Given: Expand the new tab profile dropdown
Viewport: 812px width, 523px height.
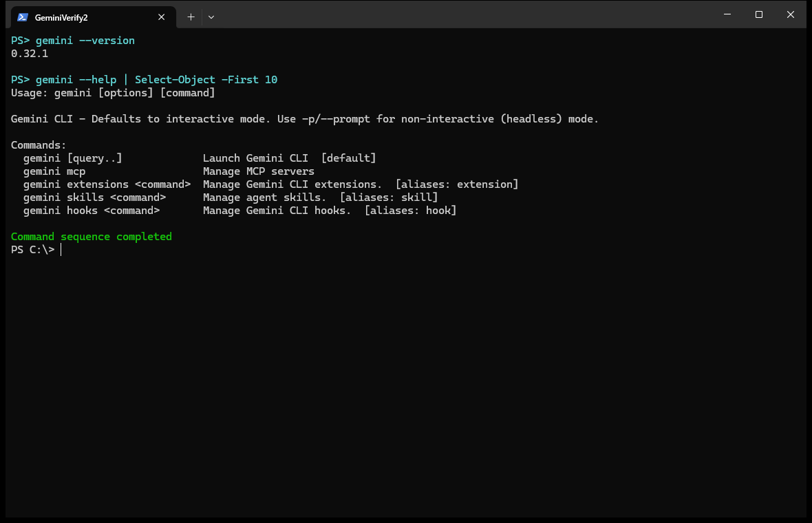Looking at the screenshot, I should (211, 17).
